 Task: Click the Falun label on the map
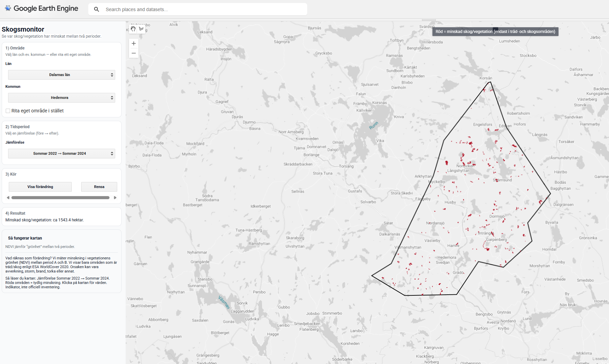pos(361,94)
